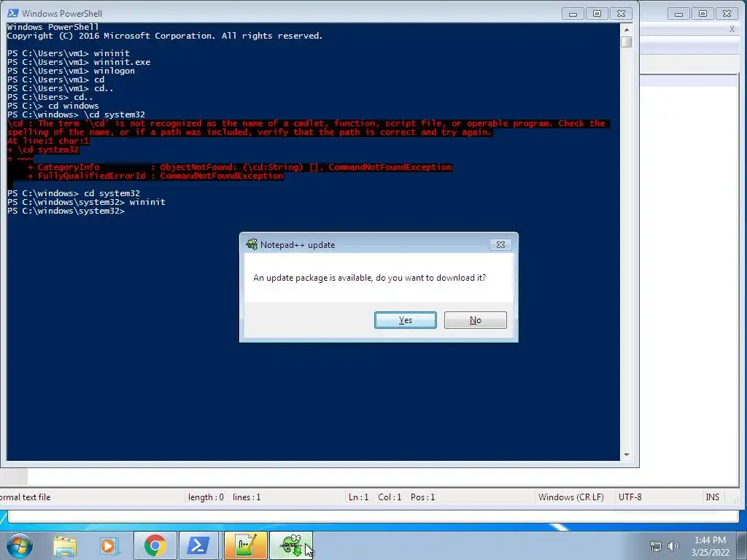Screen dimensions: 747x560
Task: Open File Explorer from the taskbar
Action: point(65,545)
